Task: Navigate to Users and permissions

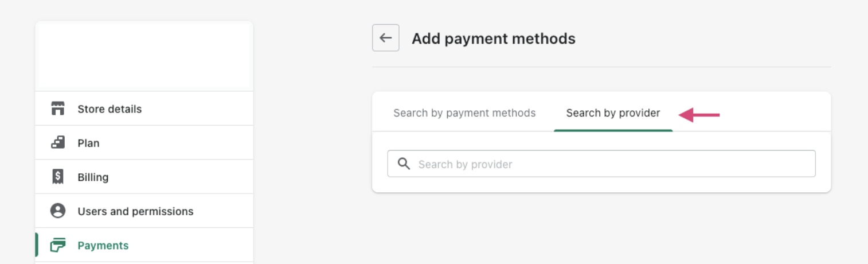Action: coord(135,211)
